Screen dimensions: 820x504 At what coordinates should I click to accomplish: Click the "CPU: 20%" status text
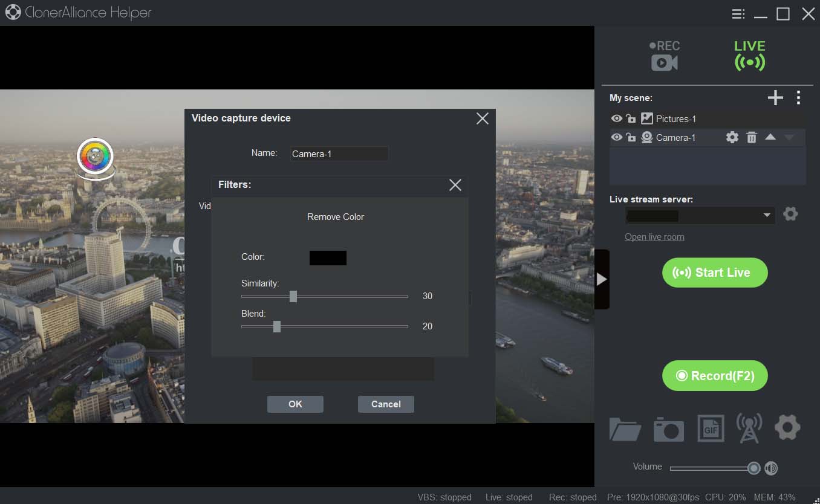pyautogui.click(x=725, y=497)
